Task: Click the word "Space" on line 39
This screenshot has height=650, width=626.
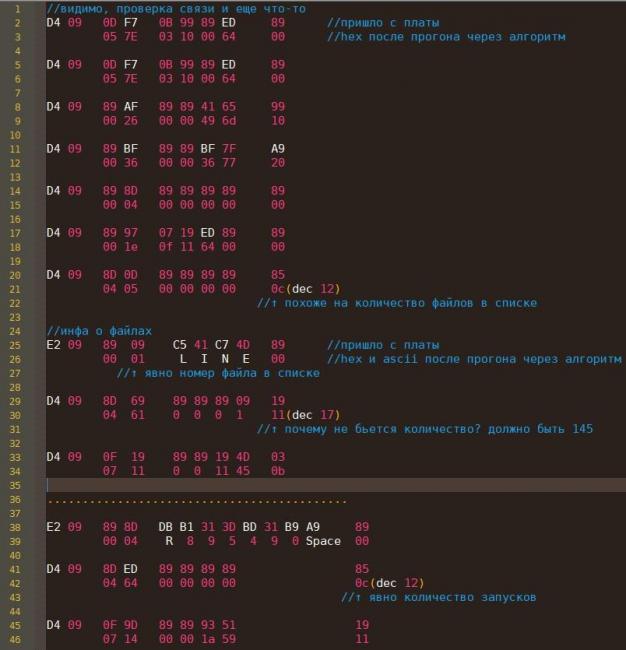Action: pos(322,541)
